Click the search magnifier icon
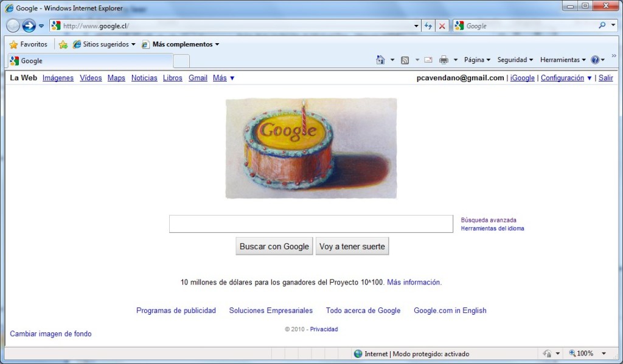The image size is (623, 364). pyautogui.click(x=602, y=26)
